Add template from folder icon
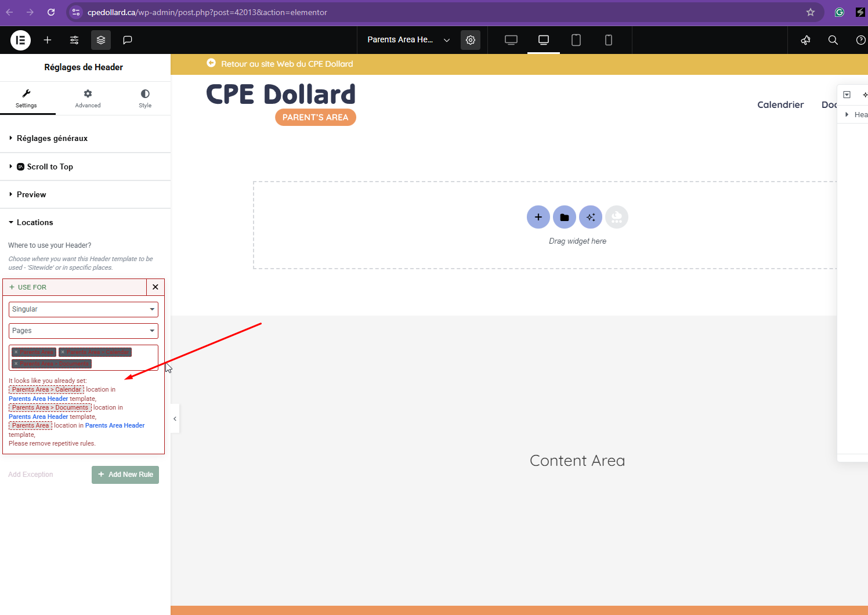The height and width of the screenshot is (615, 868). tap(565, 217)
